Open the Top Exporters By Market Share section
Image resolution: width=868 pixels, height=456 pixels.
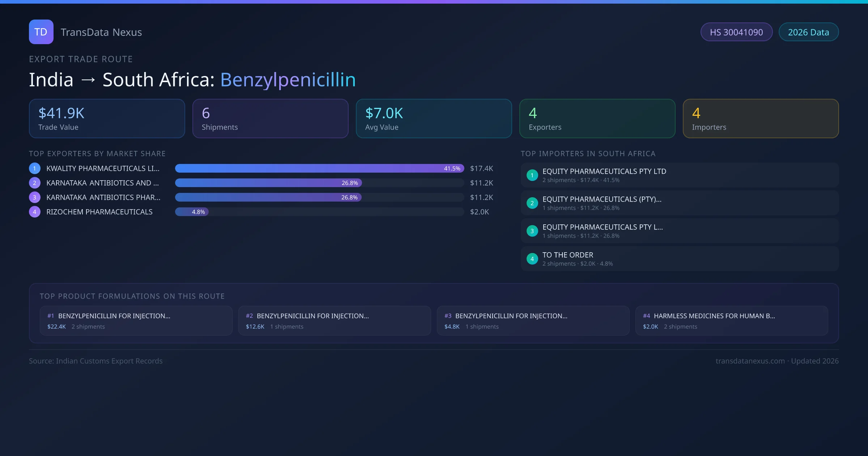coord(97,153)
